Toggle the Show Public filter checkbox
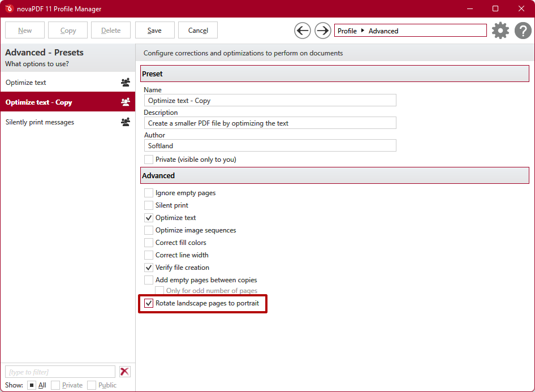The image size is (535, 392). tap(92, 385)
